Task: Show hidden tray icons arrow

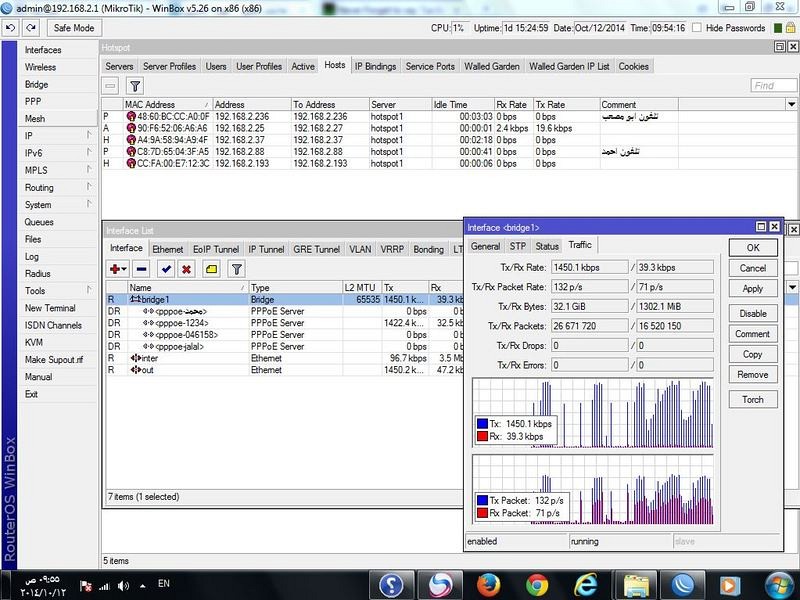Action: (142, 586)
